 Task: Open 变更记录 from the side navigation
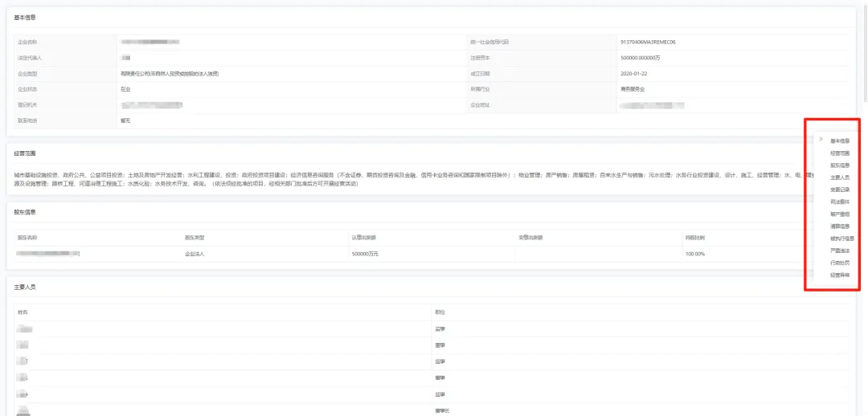point(840,190)
